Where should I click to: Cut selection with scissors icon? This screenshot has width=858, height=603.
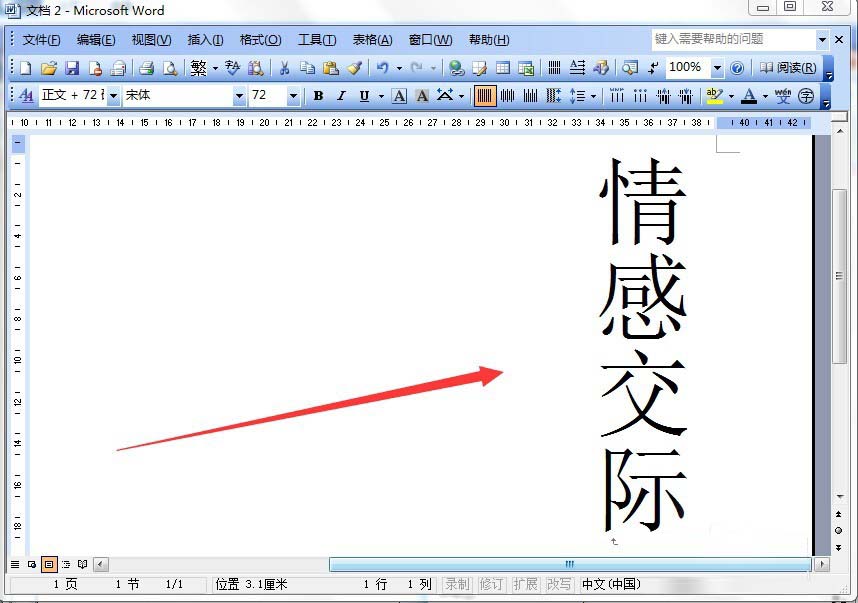pyautogui.click(x=284, y=68)
